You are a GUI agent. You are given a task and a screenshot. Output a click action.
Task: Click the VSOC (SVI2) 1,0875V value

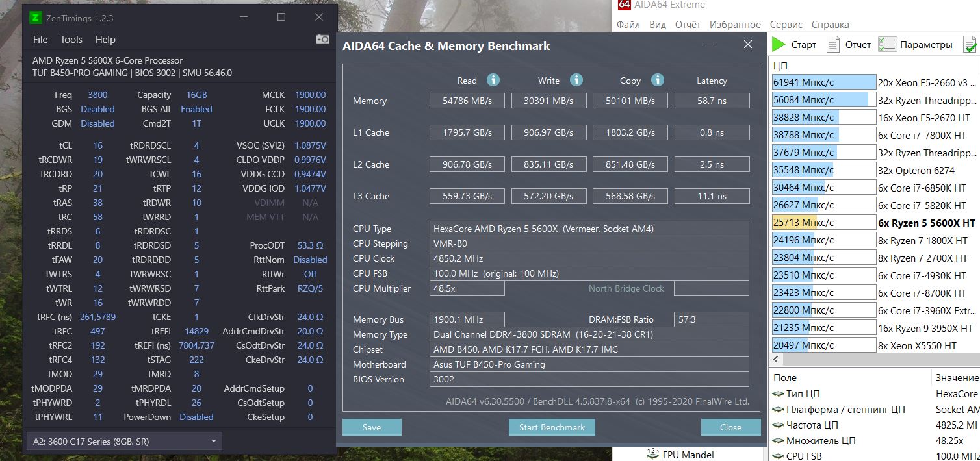pyautogui.click(x=310, y=145)
